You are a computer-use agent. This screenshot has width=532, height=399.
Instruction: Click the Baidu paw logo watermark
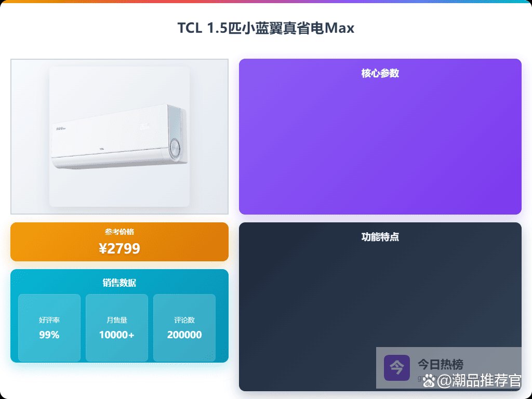pos(429,381)
